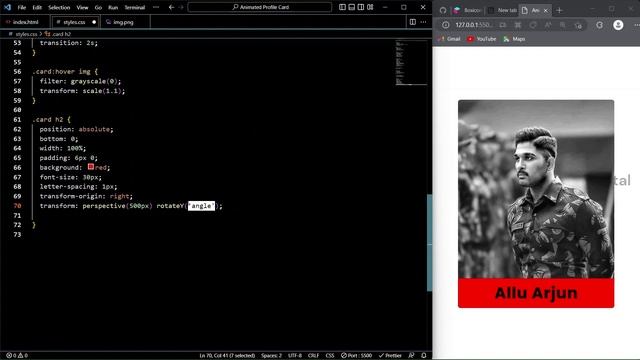640x360 pixels.
Task: Open the feedback/accounts status bar icon
Action: coord(411,356)
